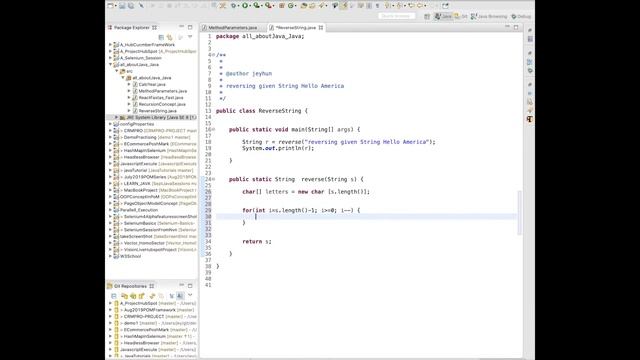Image resolution: width=640 pixels, height=360 pixels.
Task: Select the LEARN_JAVA project
Action: (x=137, y=184)
